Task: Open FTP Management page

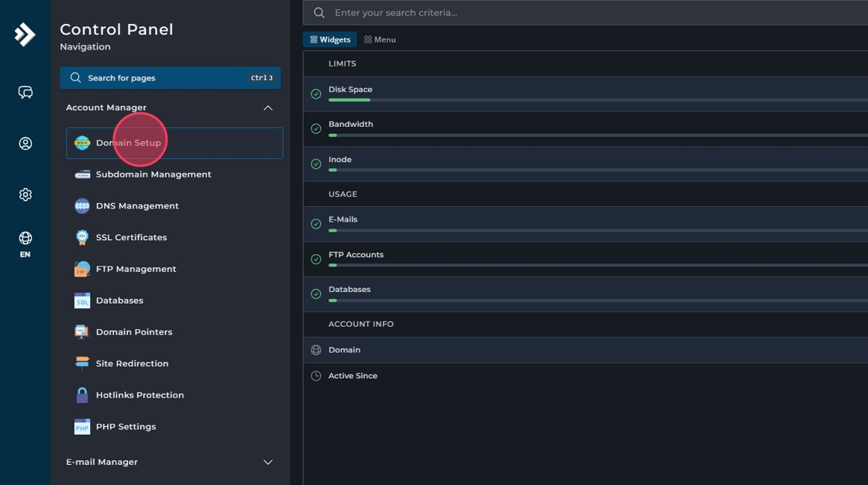Action: click(x=136, y=269)
